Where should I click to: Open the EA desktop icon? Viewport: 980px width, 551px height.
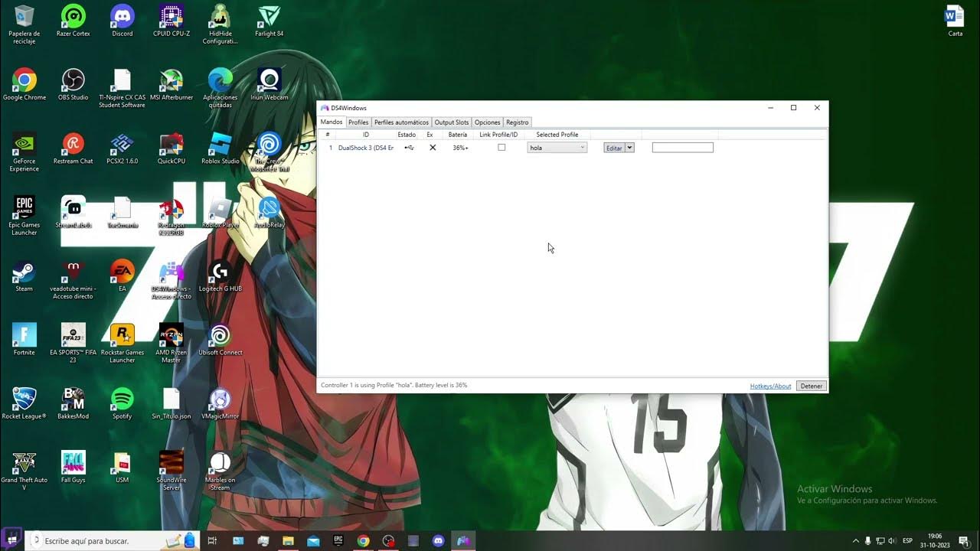(x=122, y=276)
